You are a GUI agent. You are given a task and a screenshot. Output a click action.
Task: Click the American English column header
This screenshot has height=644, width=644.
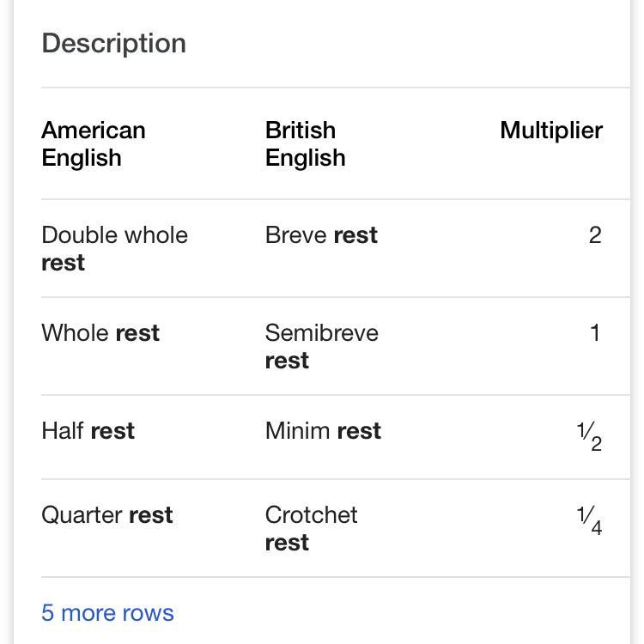tap(93, 144)
